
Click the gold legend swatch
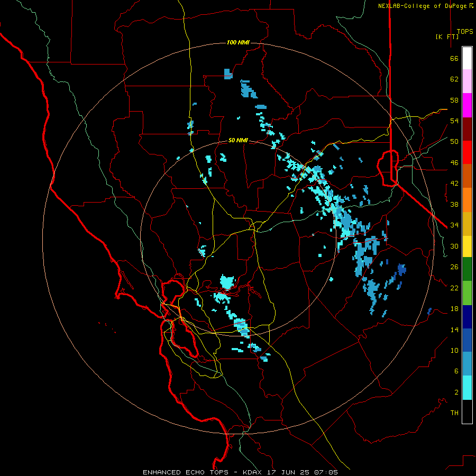[467, 224]
